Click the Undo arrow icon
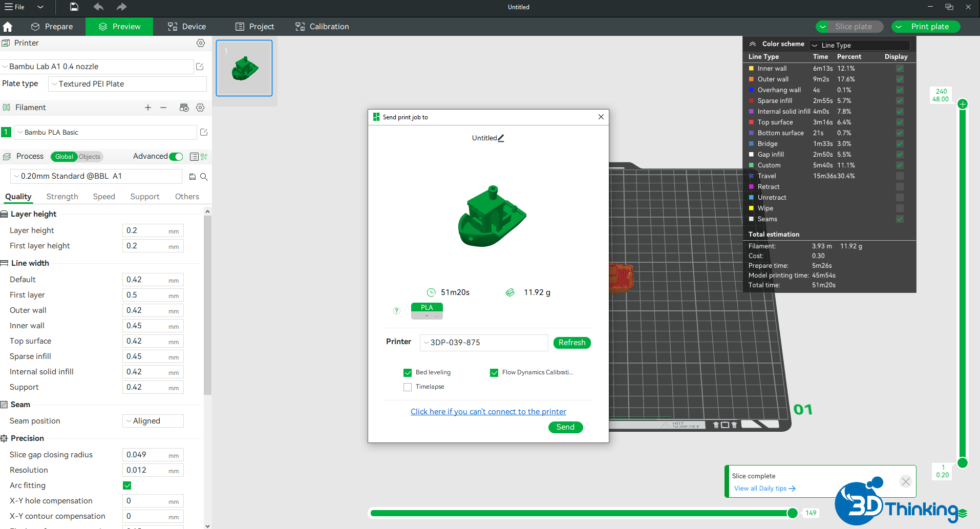Screen dimensions: 980x529 [98, 7]
